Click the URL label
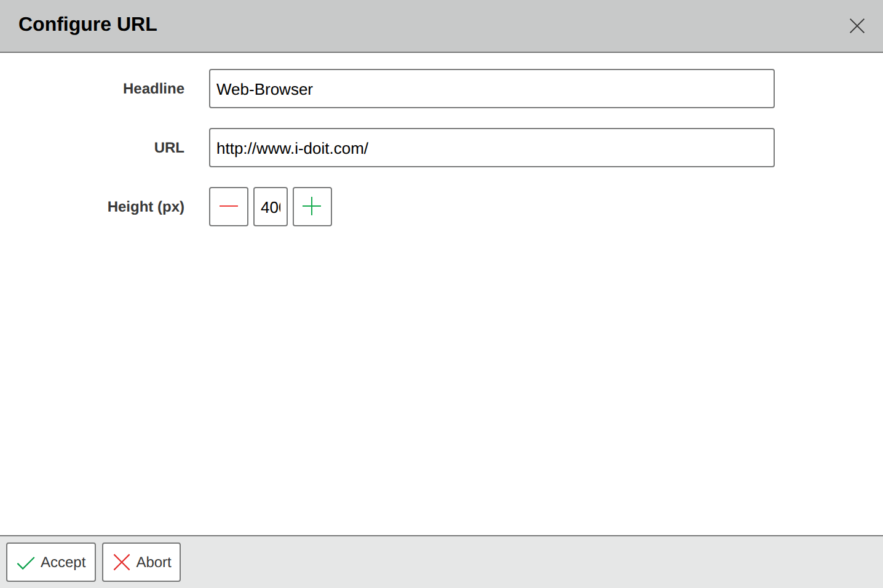Image resolution: width=883 pixels, height=588 pixels. pos(169,148)
